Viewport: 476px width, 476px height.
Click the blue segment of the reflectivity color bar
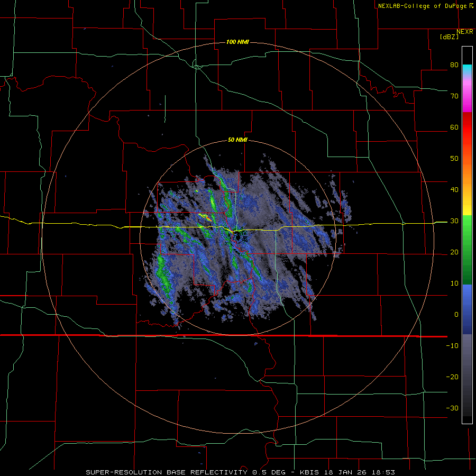point(467,309)
